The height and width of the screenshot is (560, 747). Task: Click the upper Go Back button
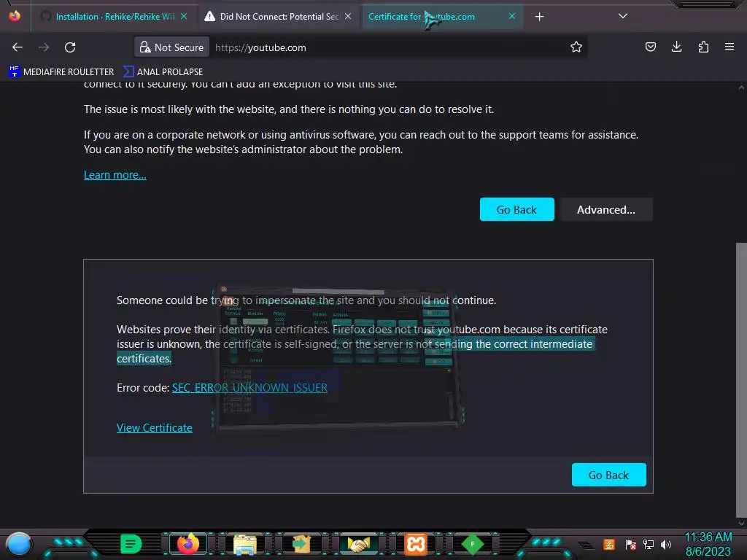[517, 209]
